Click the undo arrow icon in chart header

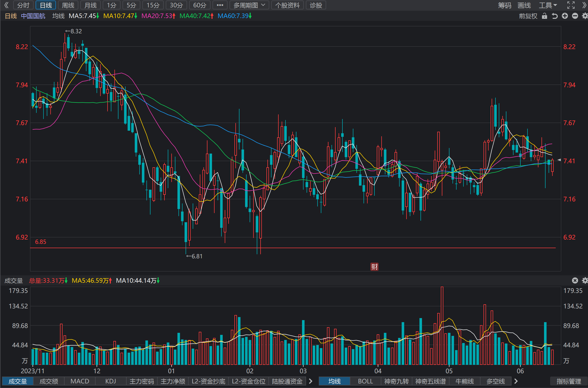point(555,16)
